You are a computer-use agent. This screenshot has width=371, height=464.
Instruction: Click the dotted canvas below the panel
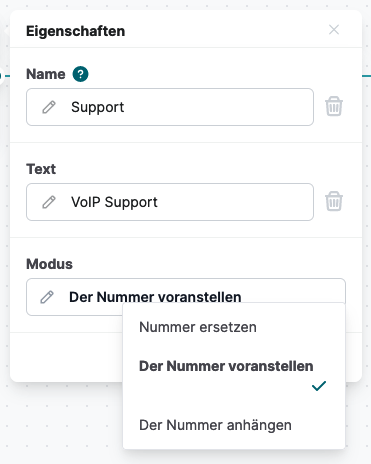click(x=62, y=423)
